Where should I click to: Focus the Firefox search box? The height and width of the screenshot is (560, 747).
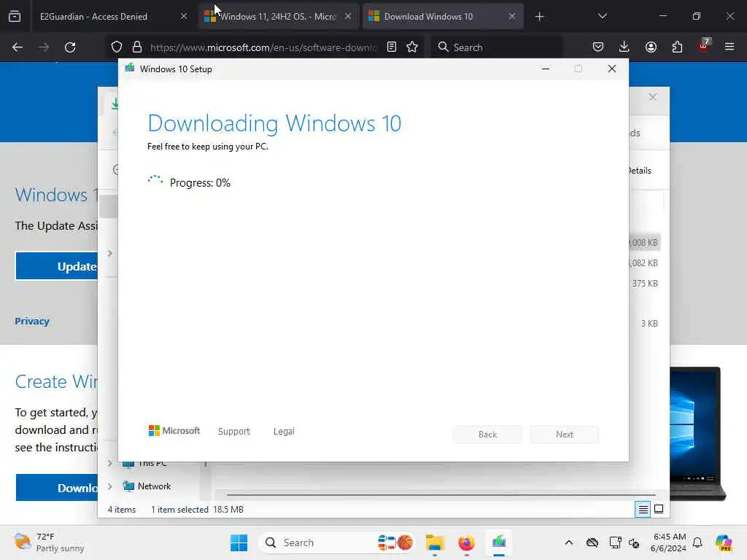point(497,47)
